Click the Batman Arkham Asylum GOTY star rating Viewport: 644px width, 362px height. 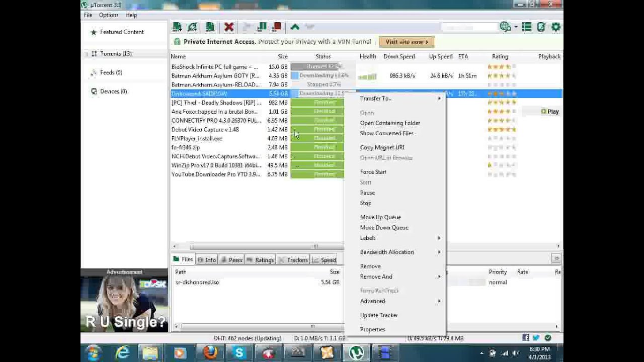502,76
